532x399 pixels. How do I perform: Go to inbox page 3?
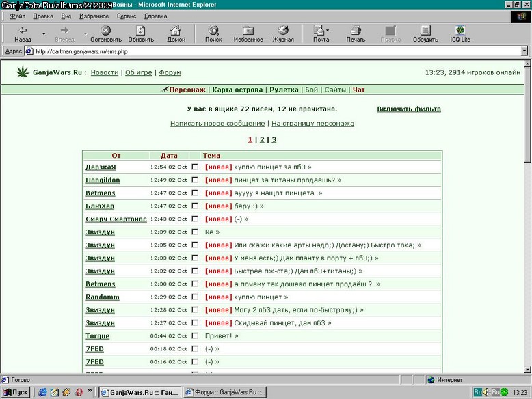[x=274, y=139]
